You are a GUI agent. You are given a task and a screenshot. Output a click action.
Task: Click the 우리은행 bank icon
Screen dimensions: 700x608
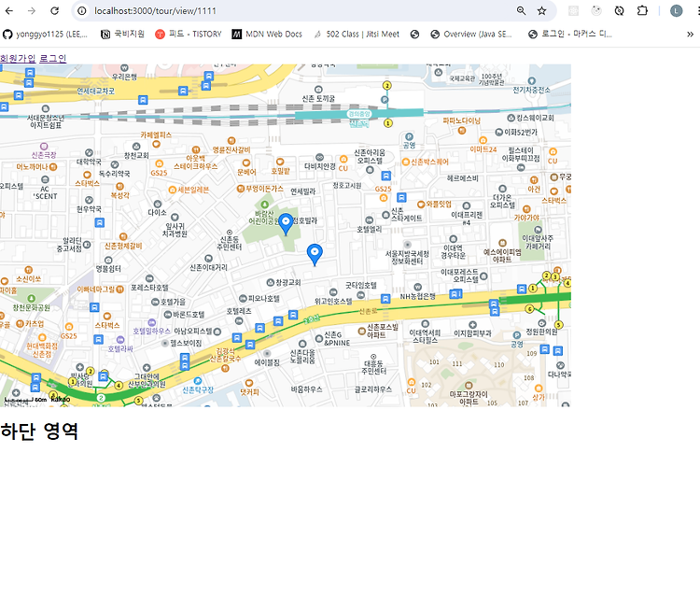(124, 68)
